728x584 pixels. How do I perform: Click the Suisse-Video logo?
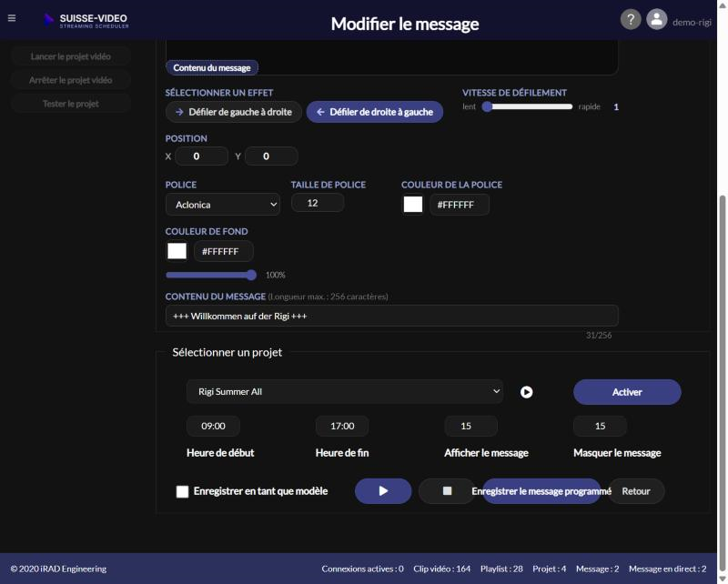pyautogui.click(x=86, y=20)
